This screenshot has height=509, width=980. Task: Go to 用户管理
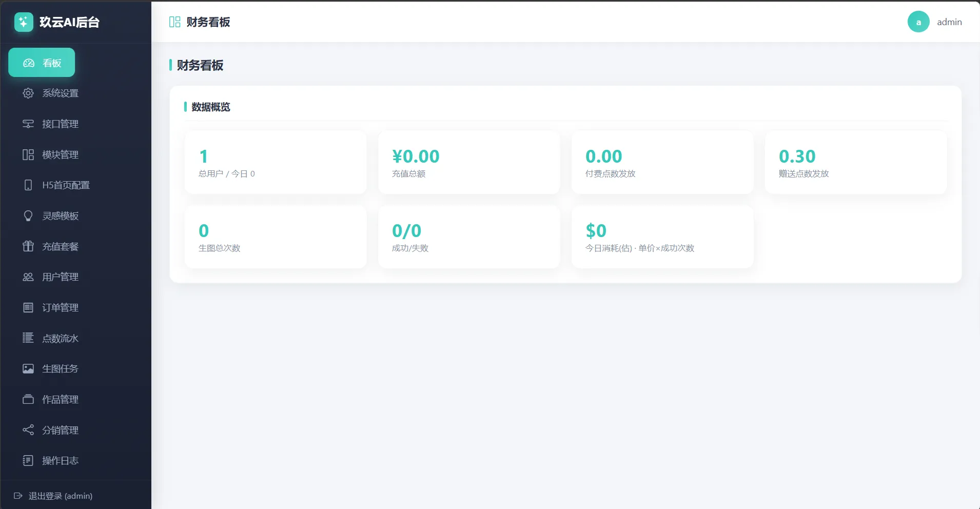point(60,277)
